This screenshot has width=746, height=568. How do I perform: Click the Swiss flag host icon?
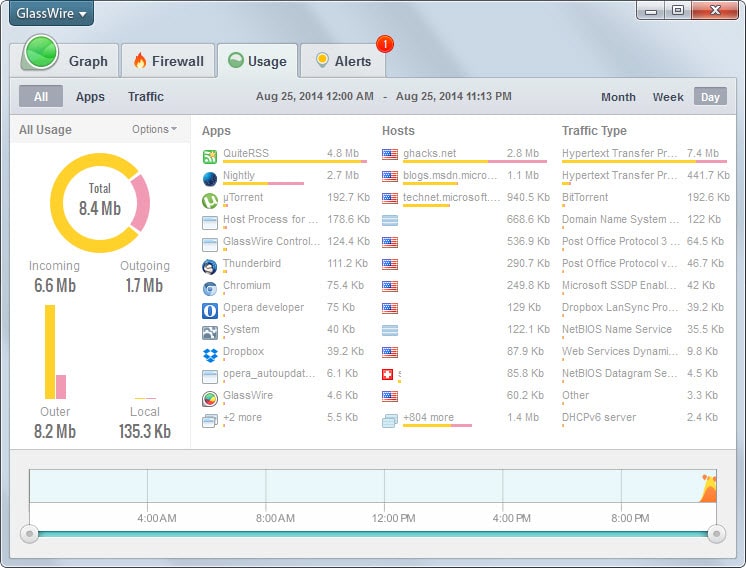388,374
